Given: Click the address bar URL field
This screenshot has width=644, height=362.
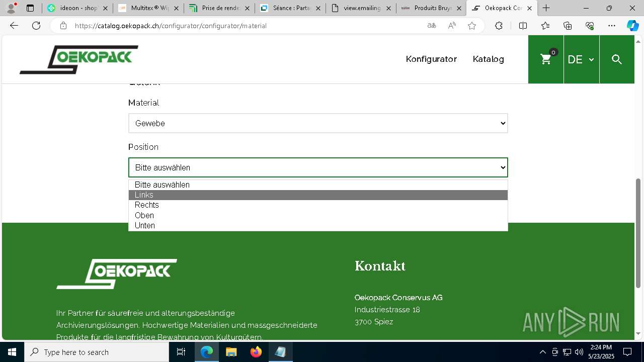Looking at the screenshot, I should (x=247, y=26).
